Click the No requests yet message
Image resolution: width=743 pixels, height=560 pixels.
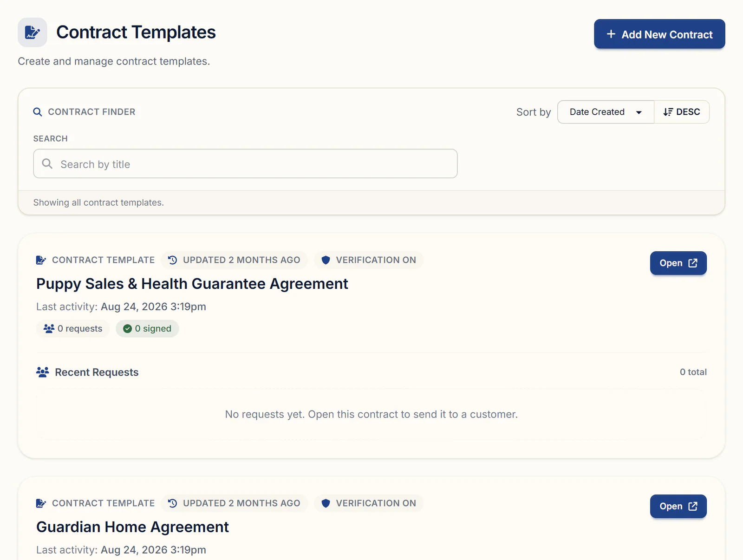click(371, 414)
